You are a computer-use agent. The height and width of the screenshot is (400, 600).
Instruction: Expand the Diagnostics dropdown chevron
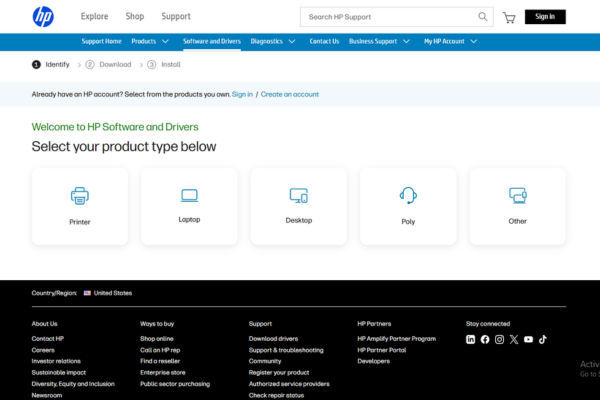coord(292,41)
